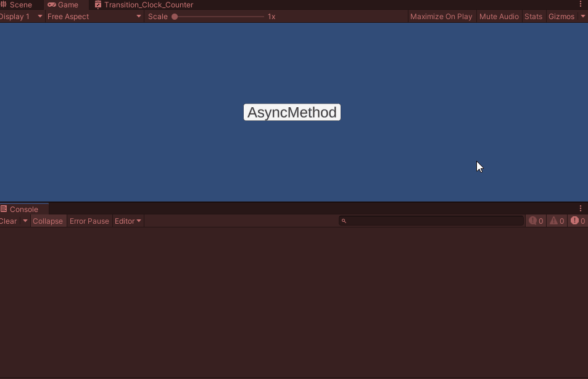Screen dimensions: 588x379
Task: Open the Editor dropdown in Console
Action: coord(128,221)
